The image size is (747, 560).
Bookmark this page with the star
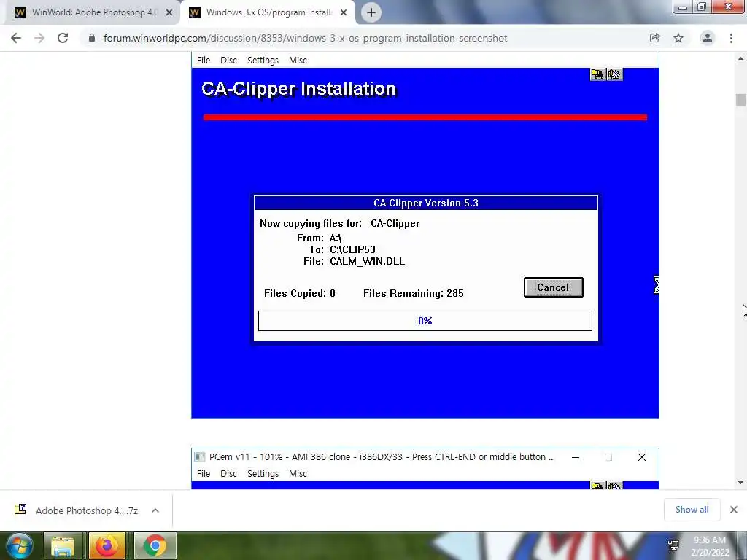[x=678, y=38]
